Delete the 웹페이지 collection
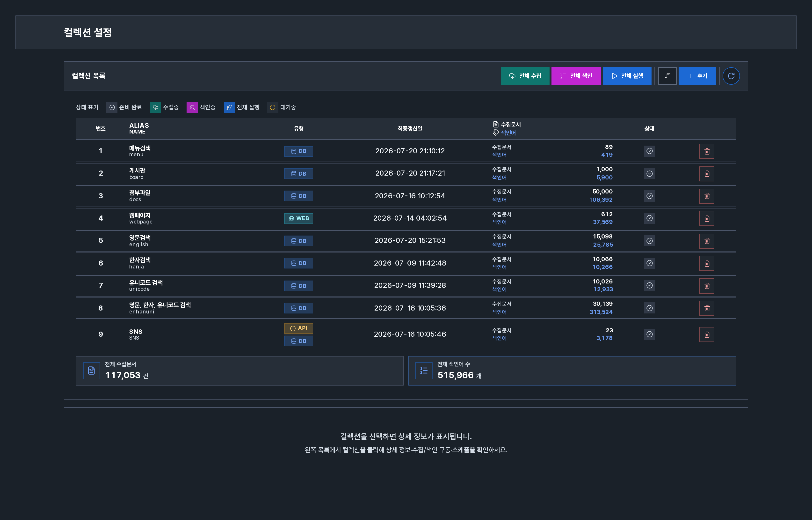Viewport: 812px width, 520px height. pyautogui.click(x=707, y=218)
